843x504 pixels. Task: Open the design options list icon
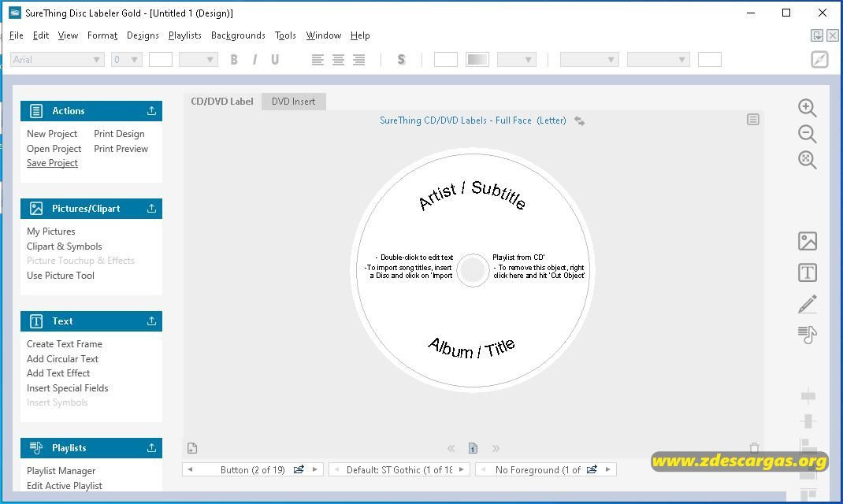[752, 119]
